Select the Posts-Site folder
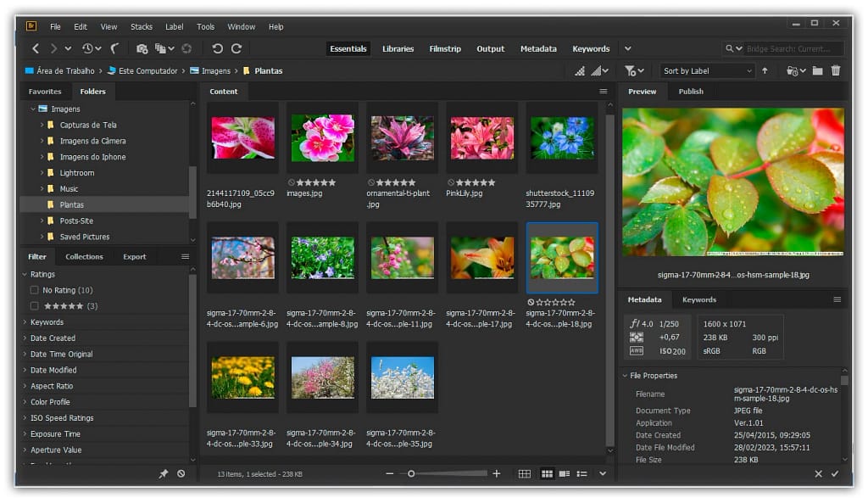Viewport: 868px width, 503px height. point(76,221)
